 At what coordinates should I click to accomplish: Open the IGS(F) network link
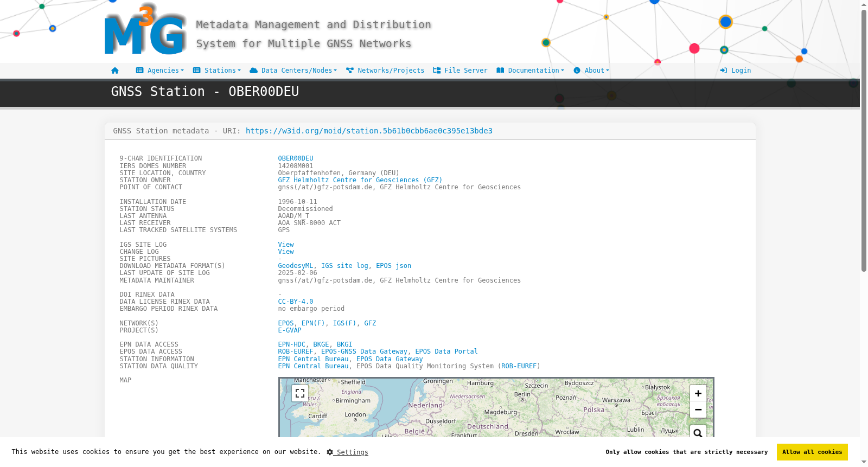coord(344,323)
